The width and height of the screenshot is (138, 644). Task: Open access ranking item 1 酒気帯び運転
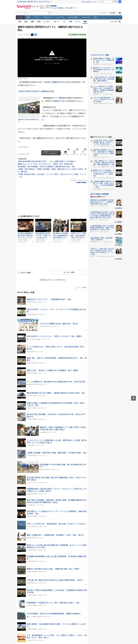(x=104, y=60)
